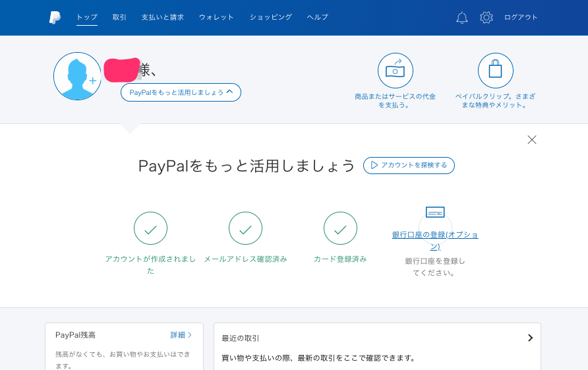This screenshot has width=588, height=370.
Task: Click the card registered checkmark circle
Action: [x=340, y=228]
